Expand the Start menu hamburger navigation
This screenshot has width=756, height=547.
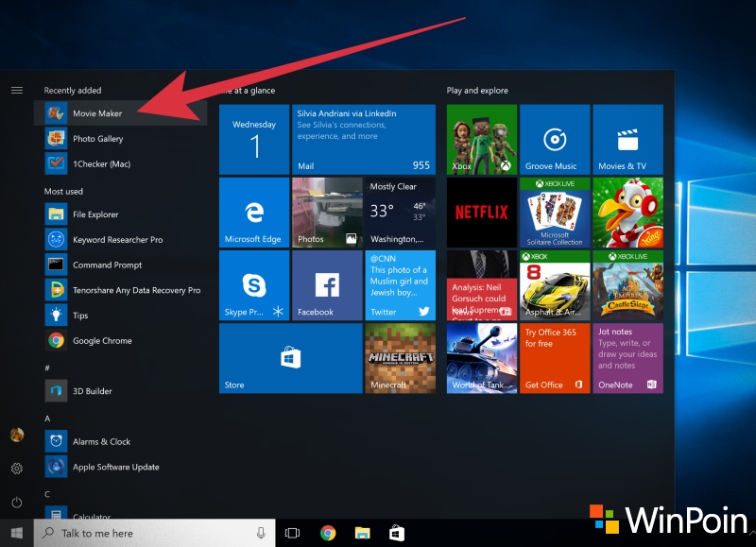click(x=17, y=90)
